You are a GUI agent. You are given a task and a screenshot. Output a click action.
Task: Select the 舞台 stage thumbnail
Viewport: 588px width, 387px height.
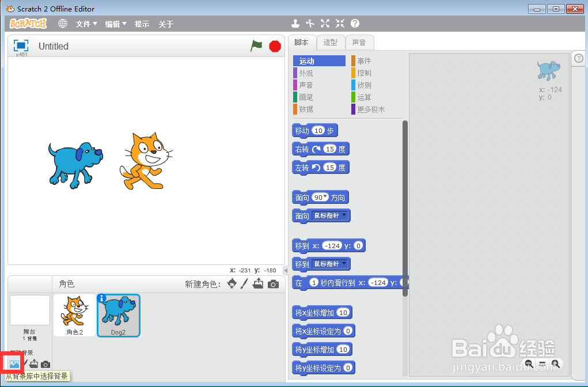29,310
